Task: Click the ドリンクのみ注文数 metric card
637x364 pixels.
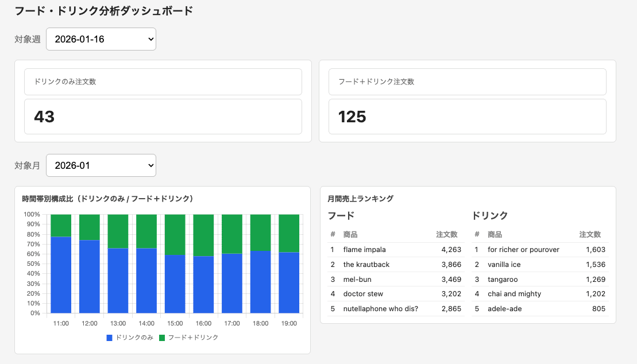Action: (x=163, y=101)
